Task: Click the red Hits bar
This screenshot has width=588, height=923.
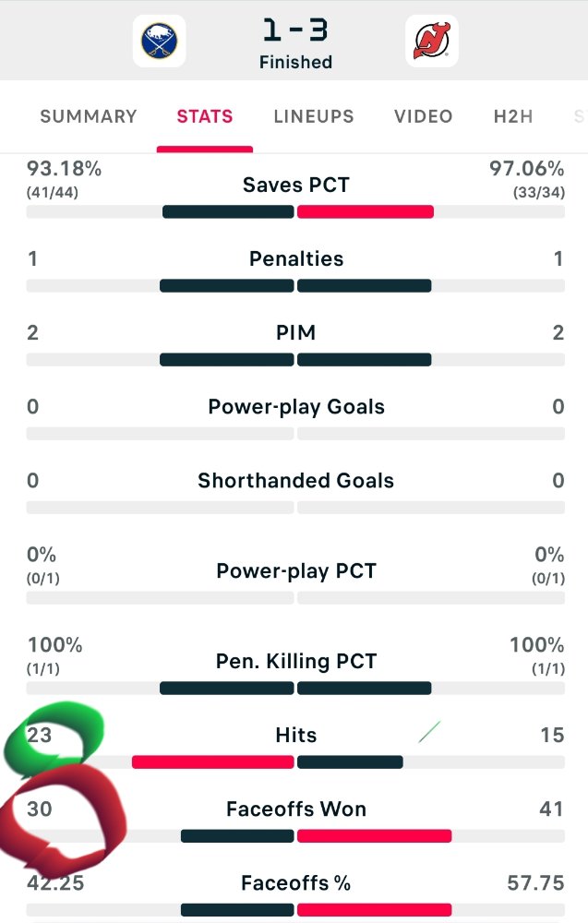Action: tap(213, 762)
